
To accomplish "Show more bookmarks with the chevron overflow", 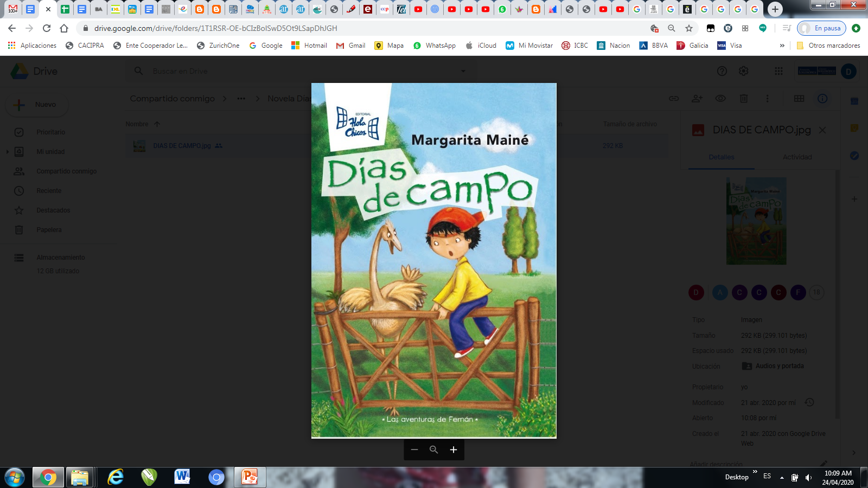I will pyautogui.click(x=782, y=46).
